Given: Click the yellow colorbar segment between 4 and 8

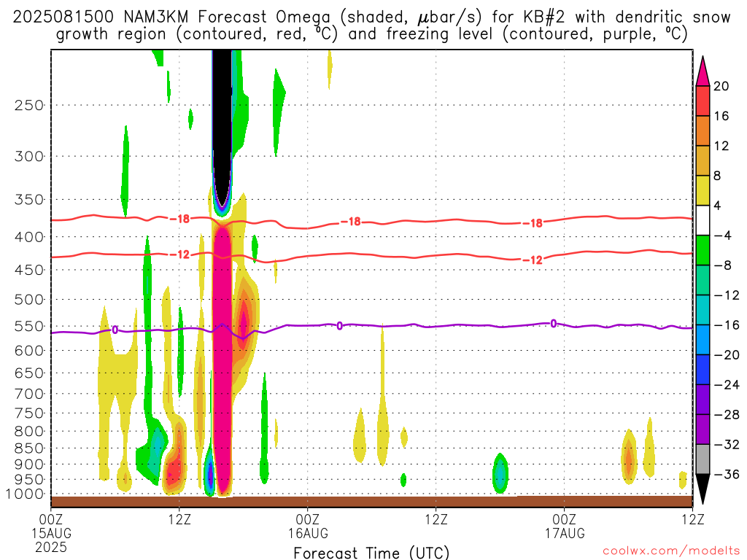Looking at the screenshot, I should coord(703,190).
